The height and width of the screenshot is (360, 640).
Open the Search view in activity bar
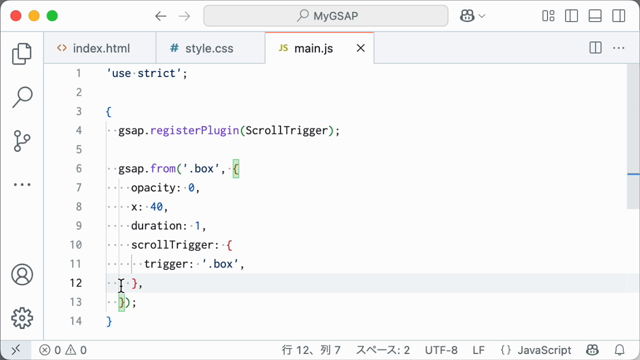click(x=22, y=97)
